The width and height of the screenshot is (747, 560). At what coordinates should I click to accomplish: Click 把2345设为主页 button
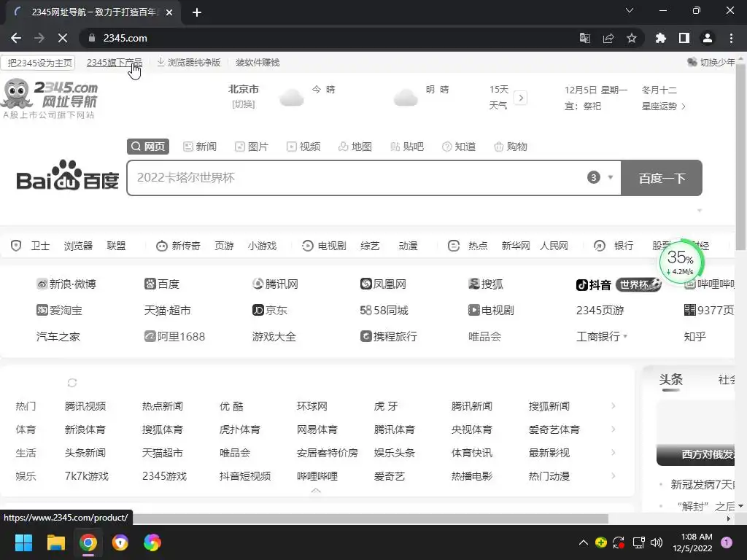[39, 63]
